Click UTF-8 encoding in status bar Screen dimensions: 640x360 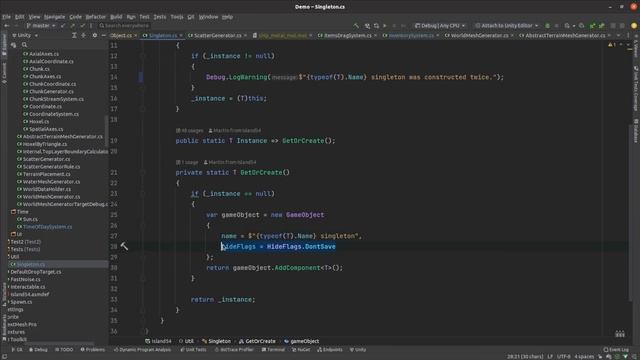point(564,356)
